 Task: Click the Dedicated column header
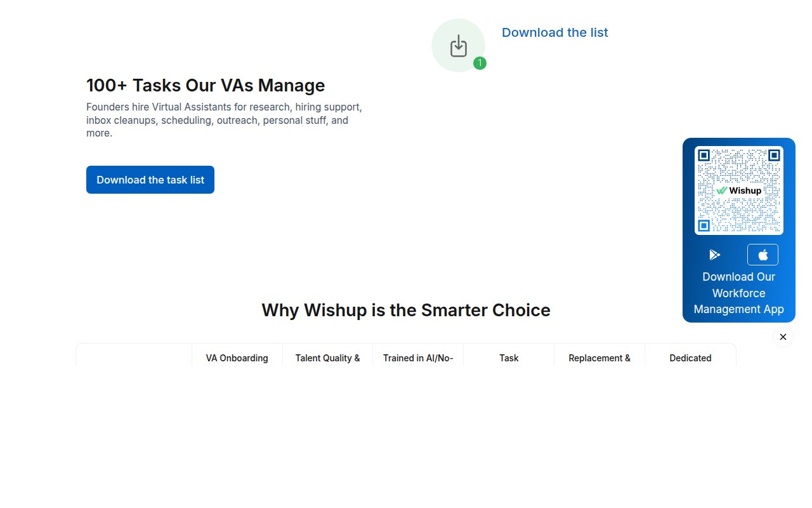click(690, 358)
